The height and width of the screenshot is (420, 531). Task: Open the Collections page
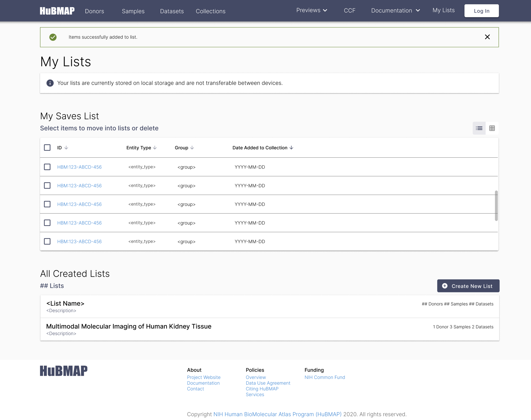click(x=210, y=11)
